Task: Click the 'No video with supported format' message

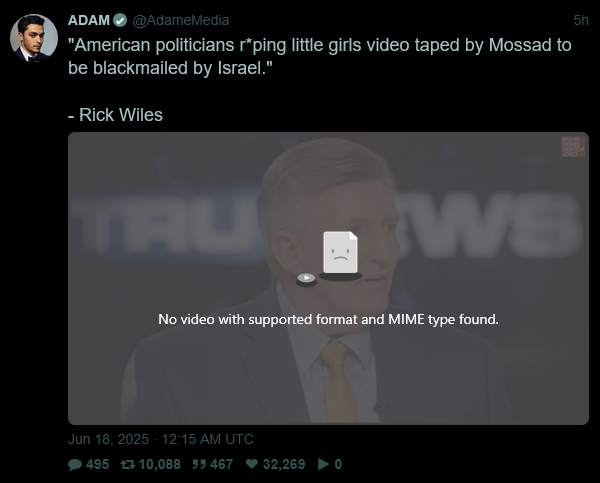Action: 328,319
